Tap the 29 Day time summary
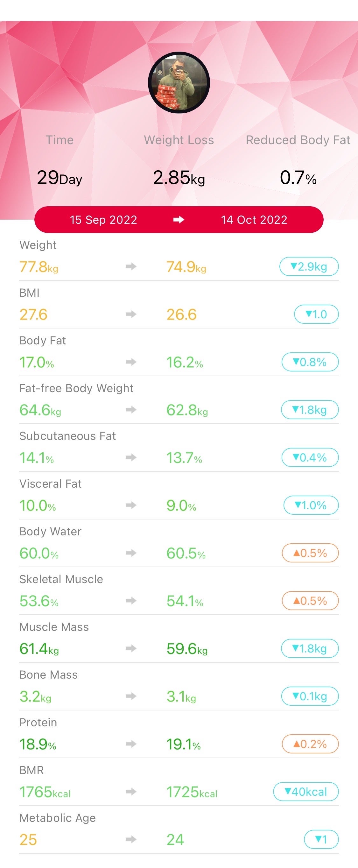This screenshot has width=358, height=868. (60, 177)
